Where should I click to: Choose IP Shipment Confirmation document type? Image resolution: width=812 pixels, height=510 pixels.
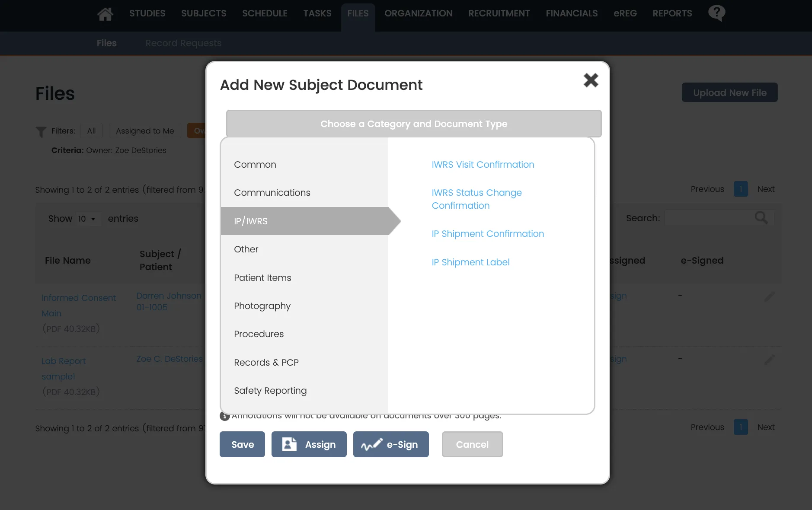(488, 234)
